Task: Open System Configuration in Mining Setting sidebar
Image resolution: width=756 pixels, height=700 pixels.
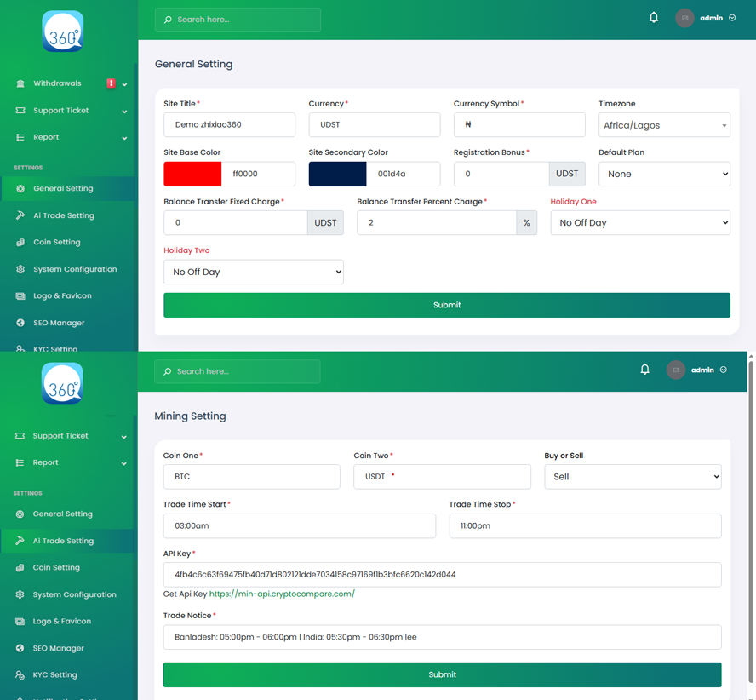Action: click(x=74, y=594)
